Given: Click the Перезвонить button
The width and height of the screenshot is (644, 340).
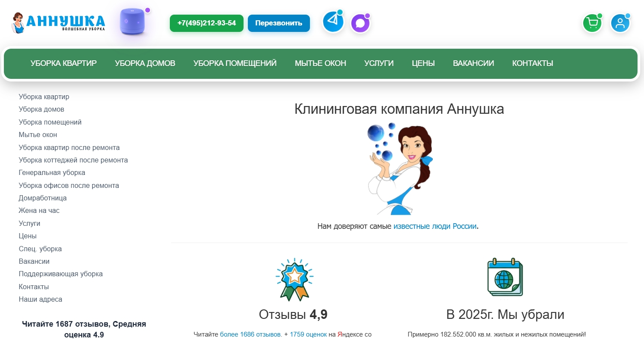Looking at the screenshot, I should click(279, 23).
